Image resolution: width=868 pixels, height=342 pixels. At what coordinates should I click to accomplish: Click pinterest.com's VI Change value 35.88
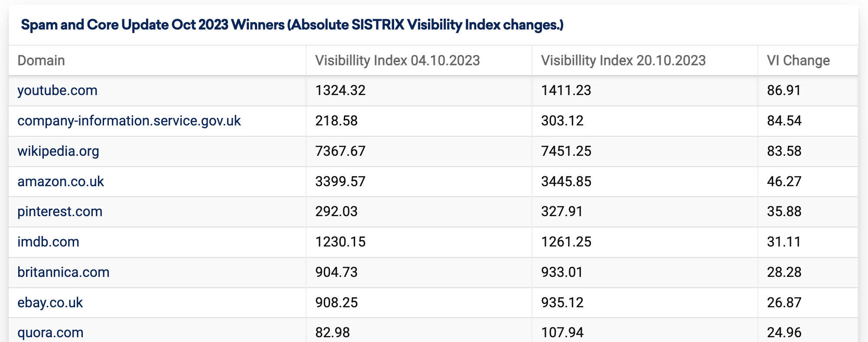784,211
